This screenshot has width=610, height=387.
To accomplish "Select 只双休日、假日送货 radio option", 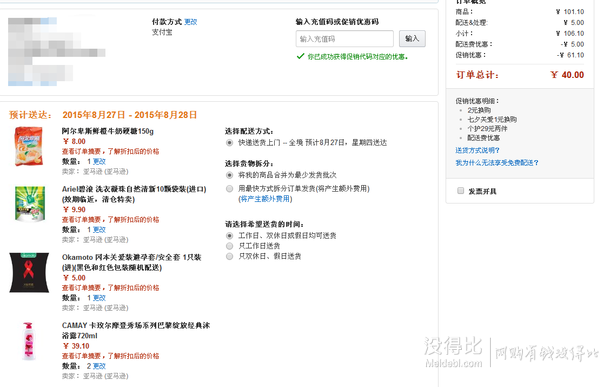I will click(230, 256).
